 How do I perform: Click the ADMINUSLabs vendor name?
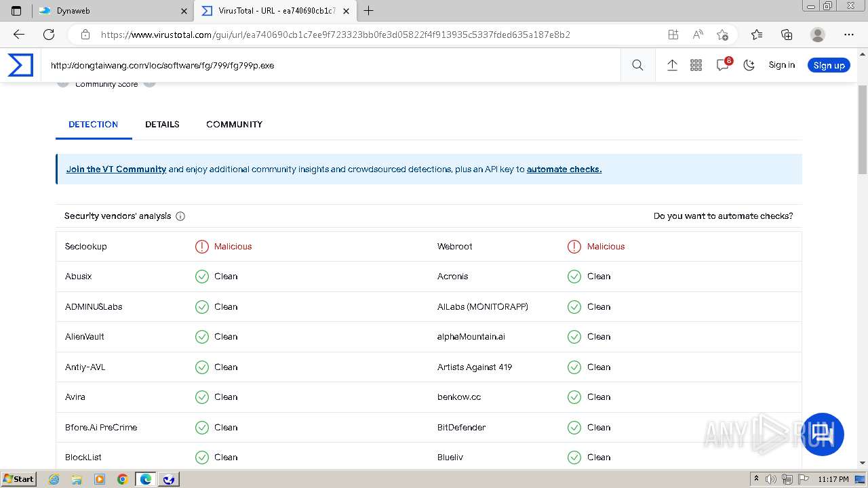coord(94,307)
